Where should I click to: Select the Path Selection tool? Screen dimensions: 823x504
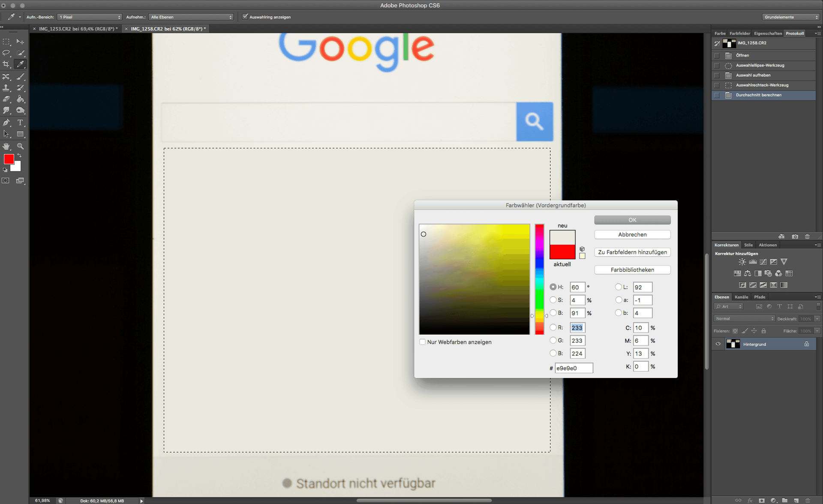6,134
